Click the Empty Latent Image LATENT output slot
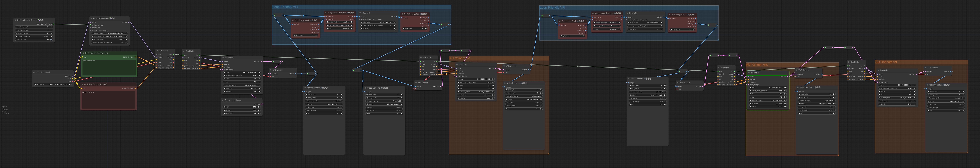 pyautogui.click(x=261, y=104)
